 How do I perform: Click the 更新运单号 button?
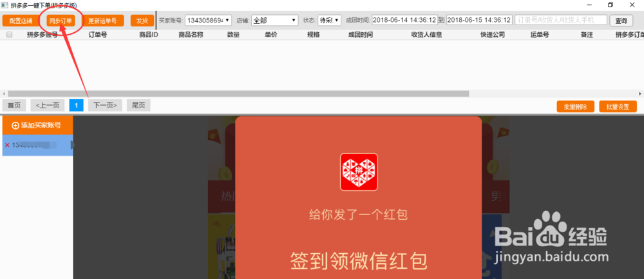tap(102, 21)
